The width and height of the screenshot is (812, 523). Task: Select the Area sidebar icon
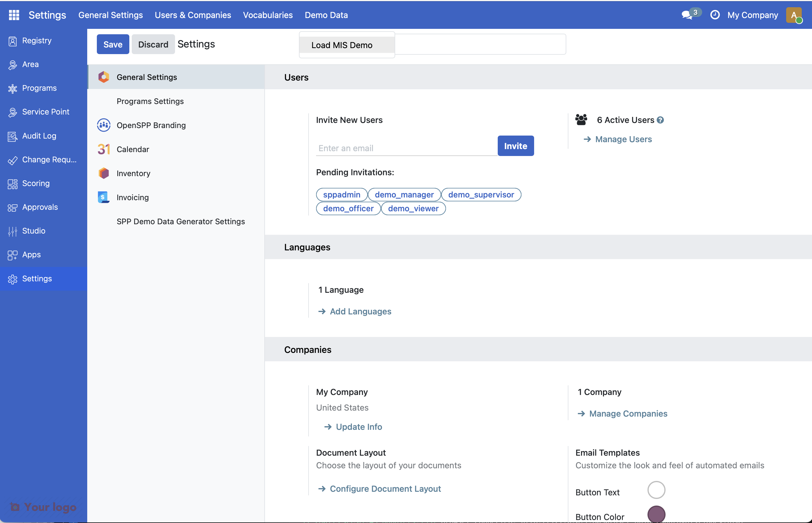[x=13, y=64]
